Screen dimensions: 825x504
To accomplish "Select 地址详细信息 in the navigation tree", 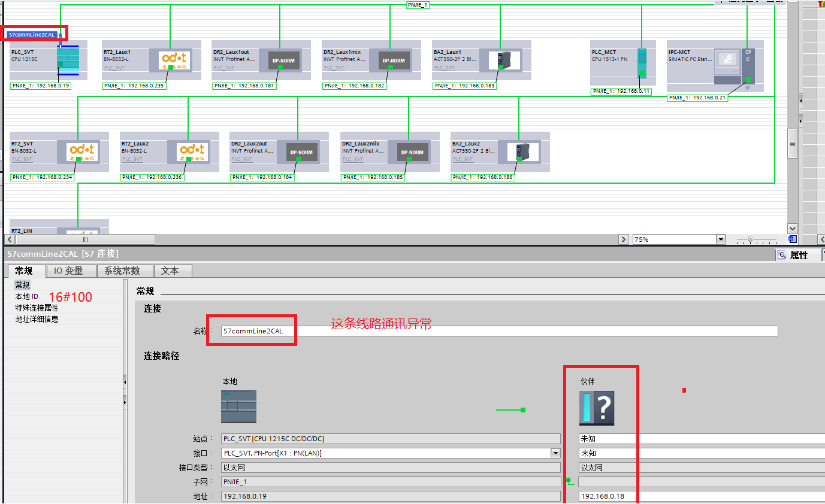I will (x=37, y=319).
